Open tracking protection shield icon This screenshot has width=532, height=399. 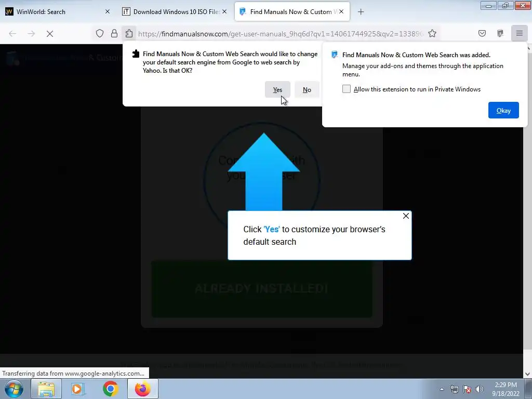[x=99, y=33]
